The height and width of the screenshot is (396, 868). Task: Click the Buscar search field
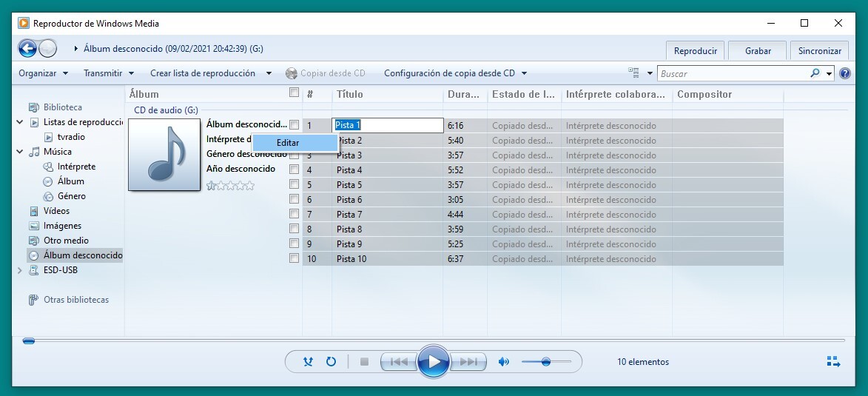[733, 73]
